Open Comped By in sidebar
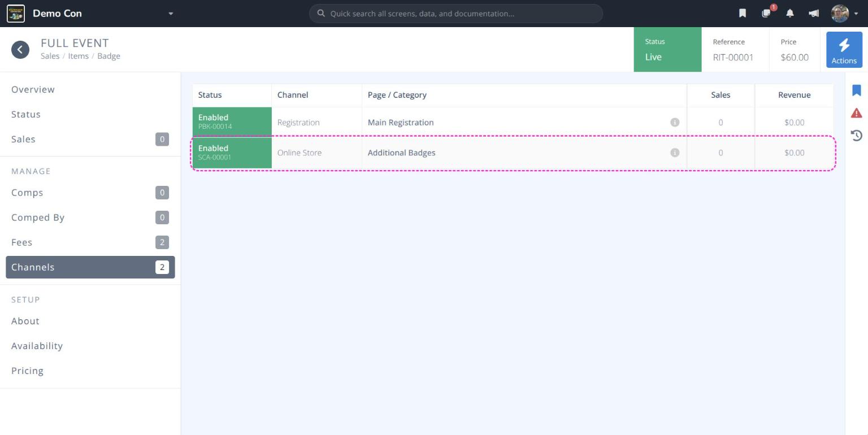 pyautogui.click(x=90, y=217)
